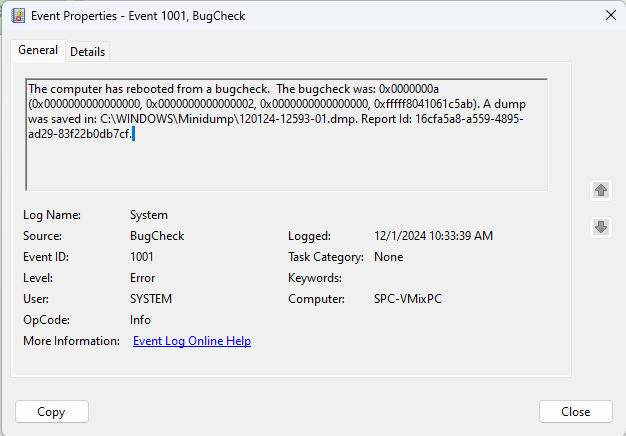Screen dimensions: 626x436
Task: Click the Event Properties title bar icon
Action: pyautogui.click(x=18, y=16)
